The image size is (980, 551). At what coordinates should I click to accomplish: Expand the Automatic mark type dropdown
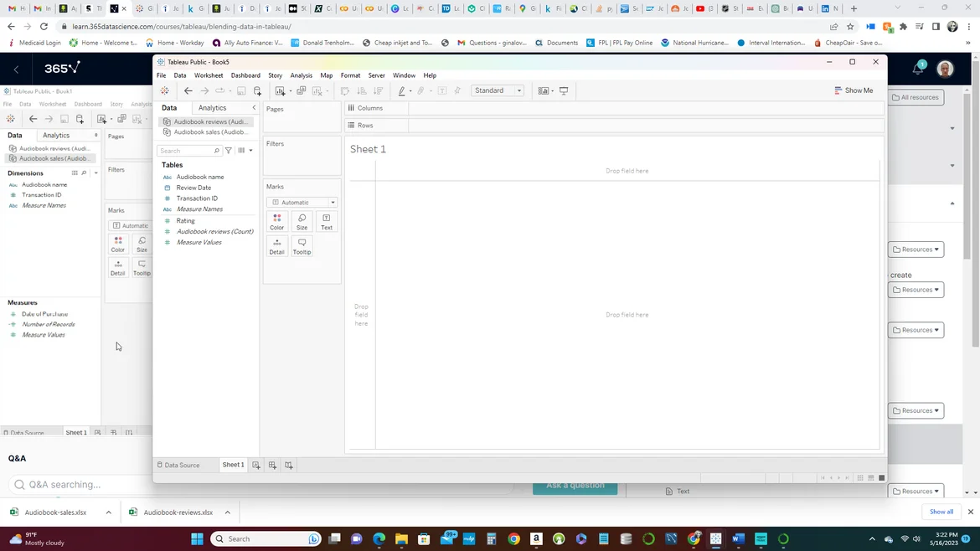pos(302,203)
